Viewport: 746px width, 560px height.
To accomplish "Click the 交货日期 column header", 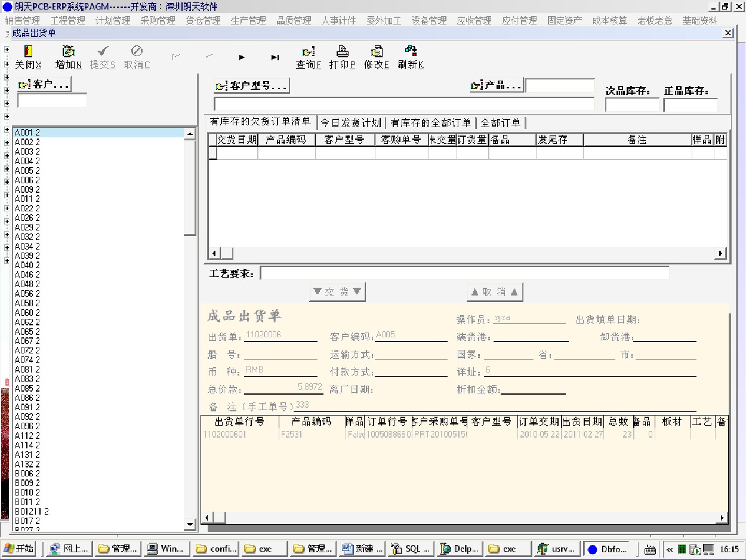I will tap(237, 140).
